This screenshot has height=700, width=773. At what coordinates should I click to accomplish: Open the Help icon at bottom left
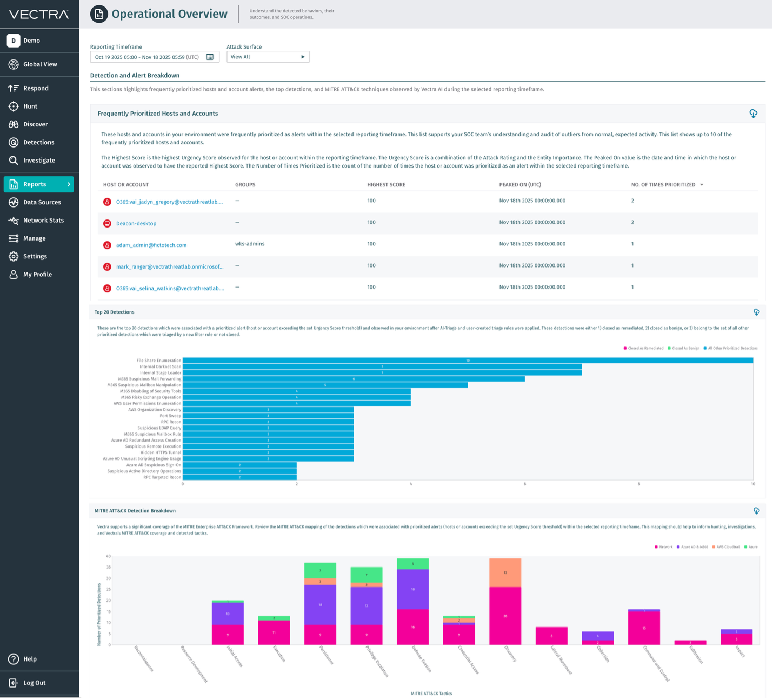14,659
